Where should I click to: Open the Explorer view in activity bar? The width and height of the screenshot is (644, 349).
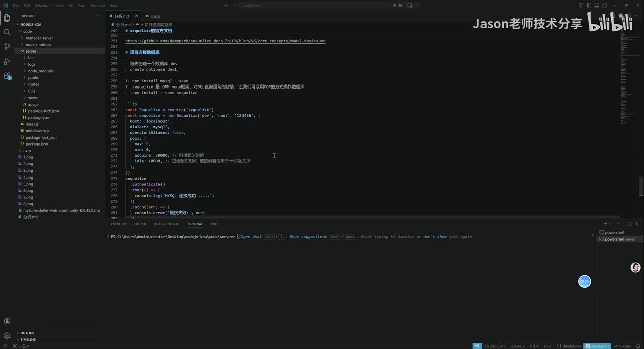pyautogui.click(x=7, y=18)
